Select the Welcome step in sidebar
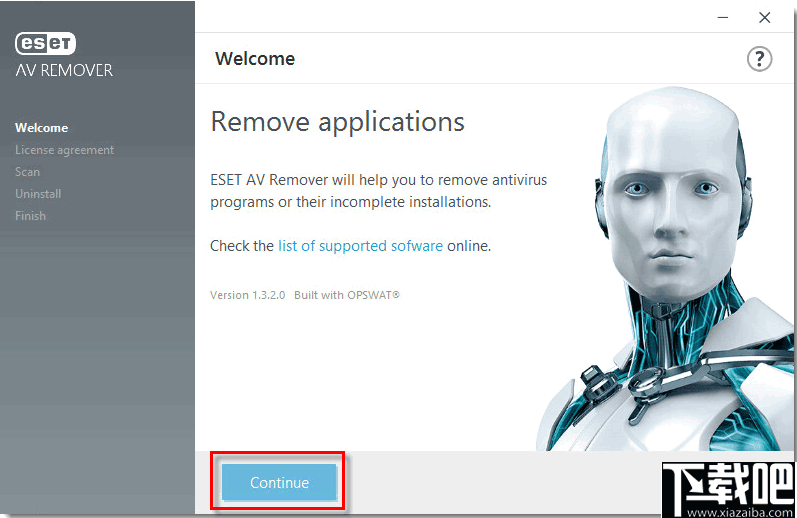 pyautogui.click(x=42, y=128)
